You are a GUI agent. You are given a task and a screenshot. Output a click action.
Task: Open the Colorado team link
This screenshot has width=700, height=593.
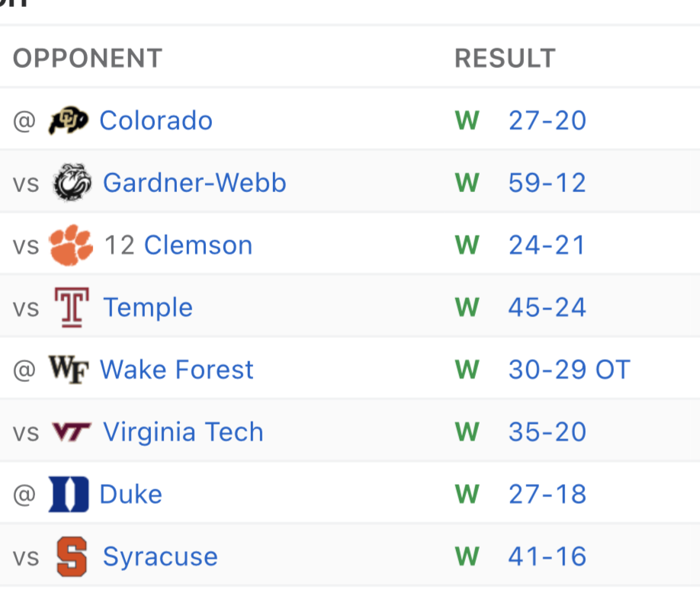click(156, 120)
